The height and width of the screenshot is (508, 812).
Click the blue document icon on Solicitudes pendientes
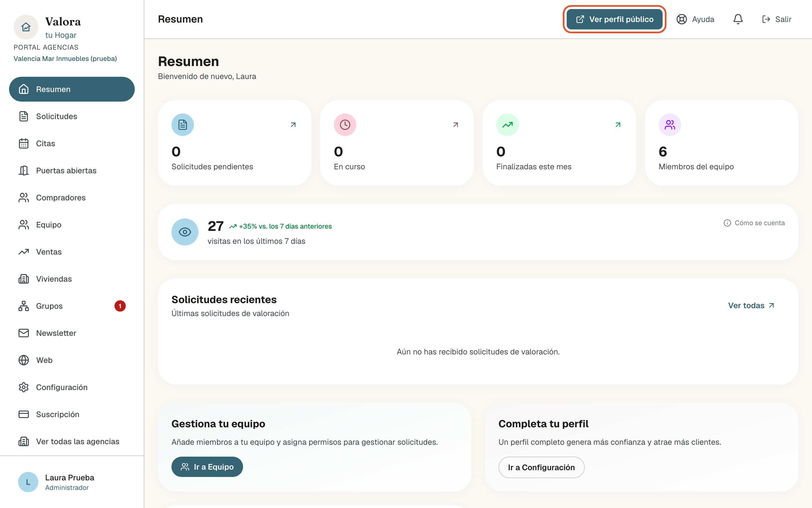[182, 125]
